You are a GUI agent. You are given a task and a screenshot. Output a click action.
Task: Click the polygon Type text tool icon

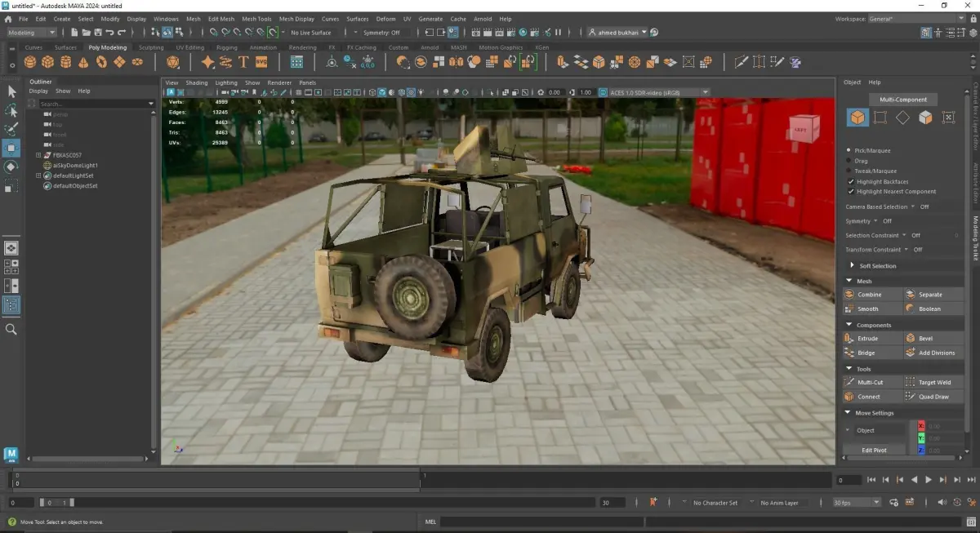pos(243,62)
